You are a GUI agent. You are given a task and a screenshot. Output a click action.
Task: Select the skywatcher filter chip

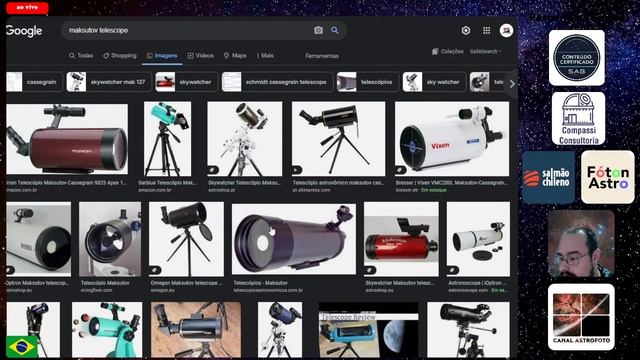point(186,82)
